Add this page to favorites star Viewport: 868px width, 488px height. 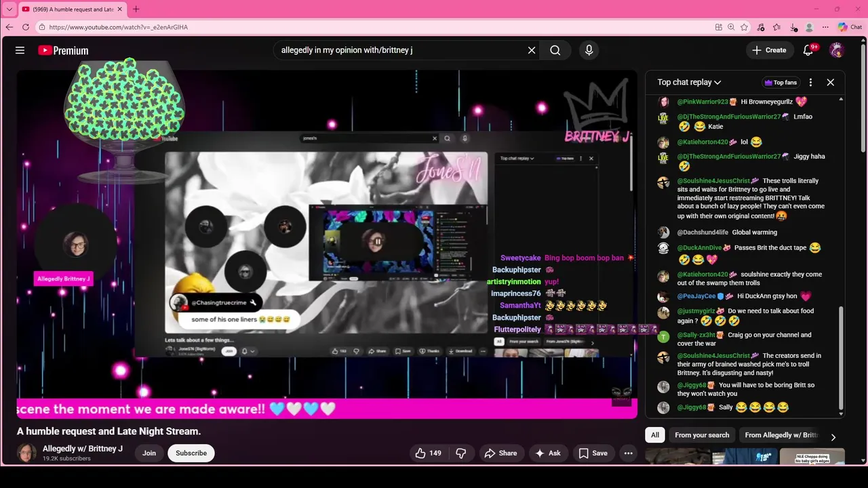click(744, 27)
